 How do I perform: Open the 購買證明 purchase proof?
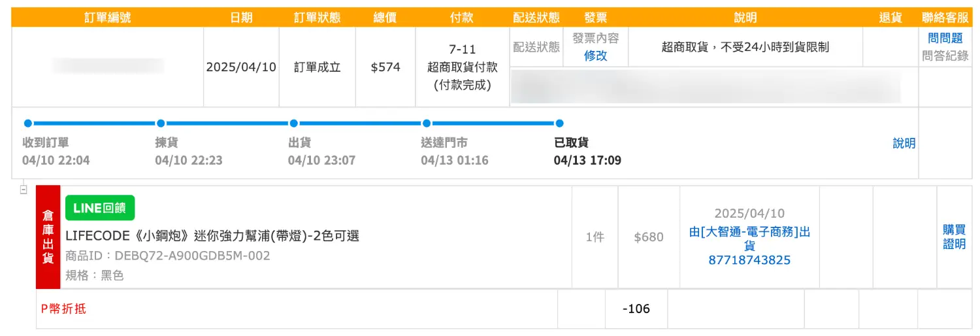(954, 237)
